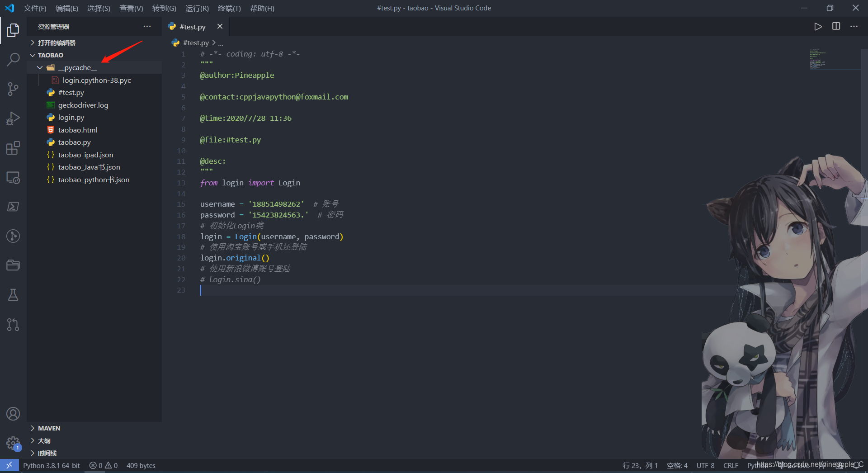Open editor More Actions menu
This screenshot has height=473, width=868.
[x=854, y=27]
